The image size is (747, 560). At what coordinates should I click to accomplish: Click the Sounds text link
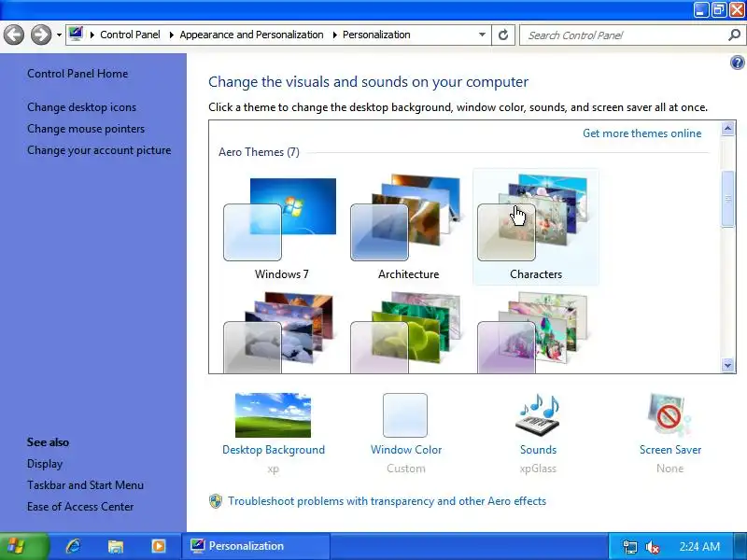[539, 450]
